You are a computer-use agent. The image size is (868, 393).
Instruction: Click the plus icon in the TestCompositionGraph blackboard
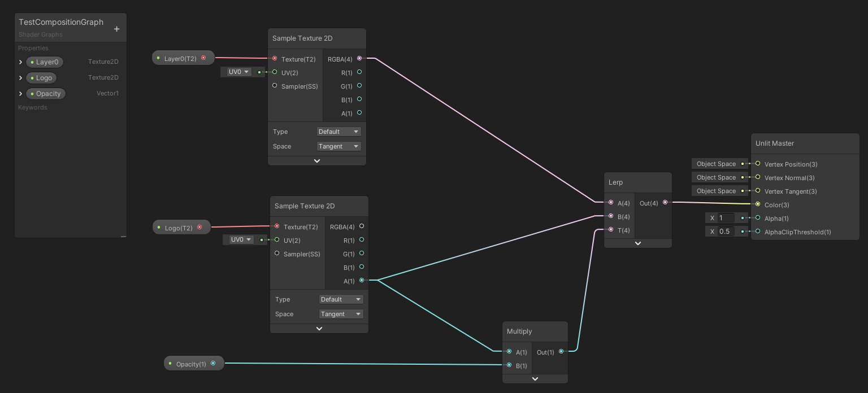click(x=116, y=29)
